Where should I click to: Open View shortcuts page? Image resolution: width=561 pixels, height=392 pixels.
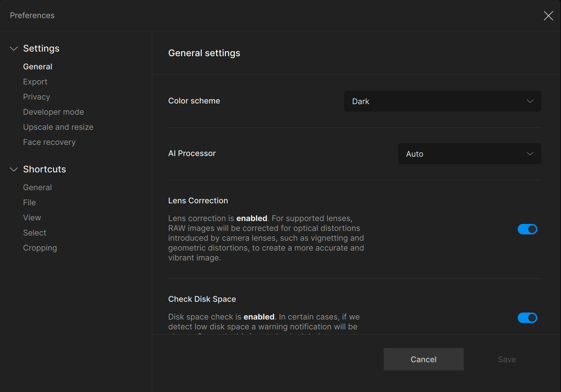32,218
